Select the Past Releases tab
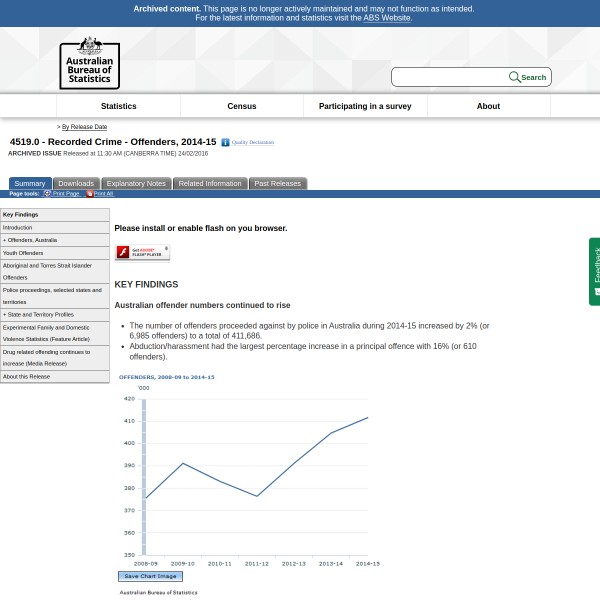 [277, 183]
